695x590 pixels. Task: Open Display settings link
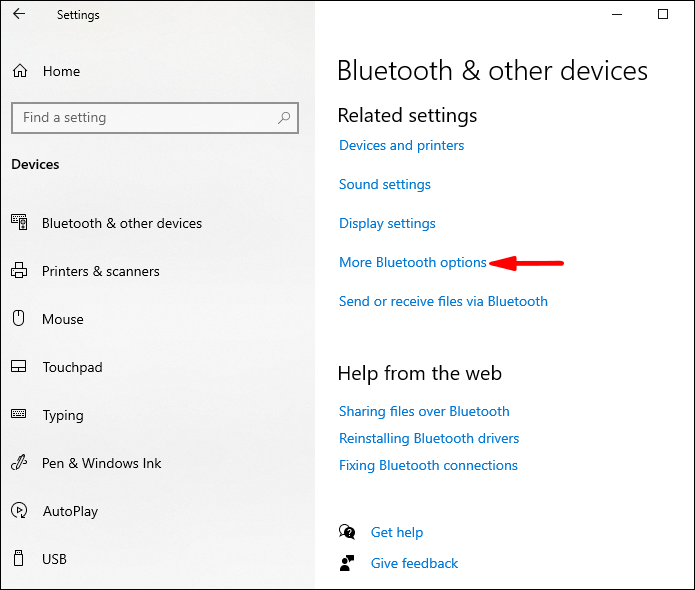[387, 224]
